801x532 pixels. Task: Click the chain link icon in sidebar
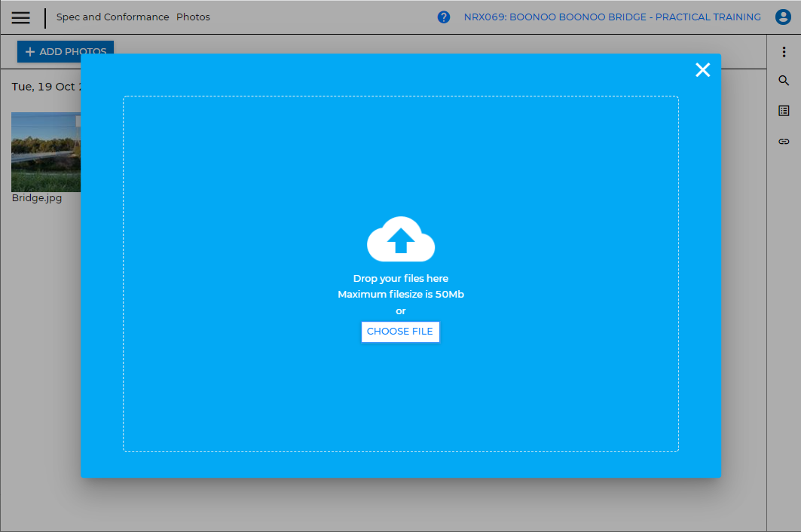click(x=784, y=142)
